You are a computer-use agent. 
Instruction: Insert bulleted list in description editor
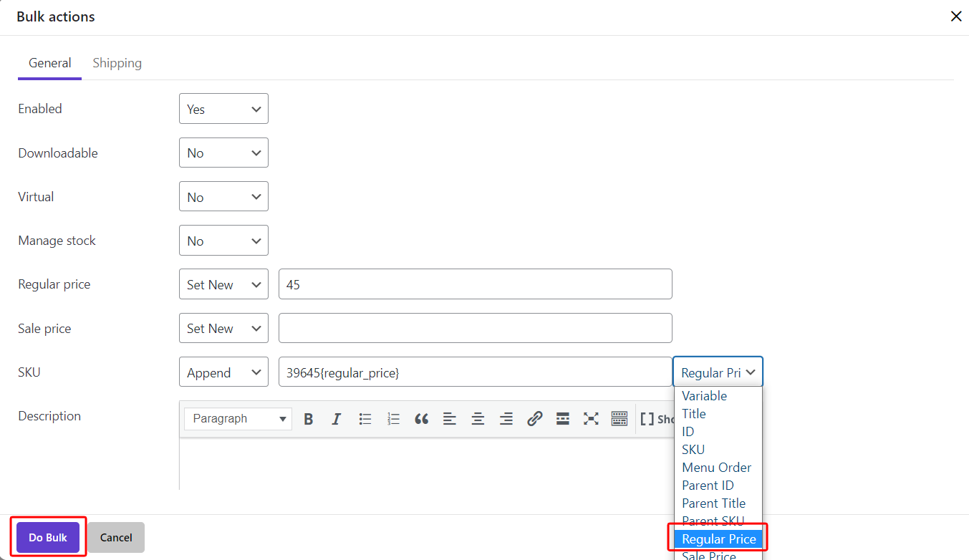[365, 419]
